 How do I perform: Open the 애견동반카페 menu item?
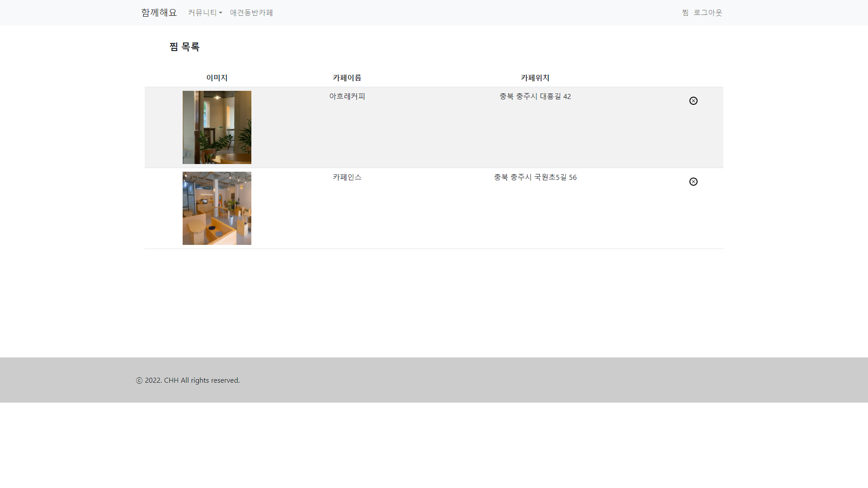point(251,13)
